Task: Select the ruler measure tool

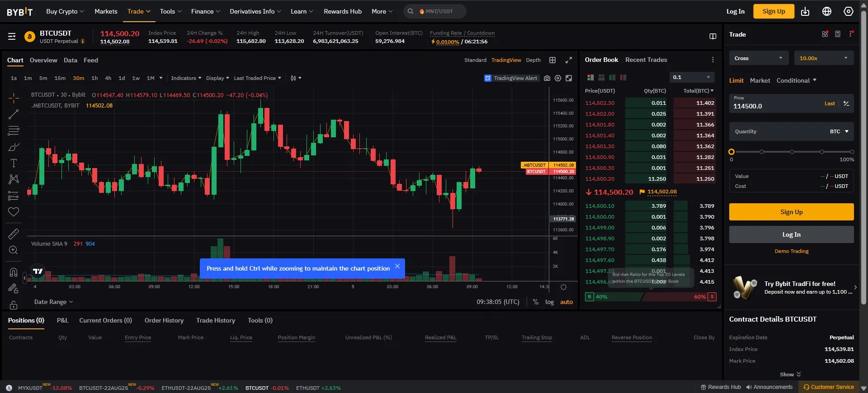Action: click(14, 234)
